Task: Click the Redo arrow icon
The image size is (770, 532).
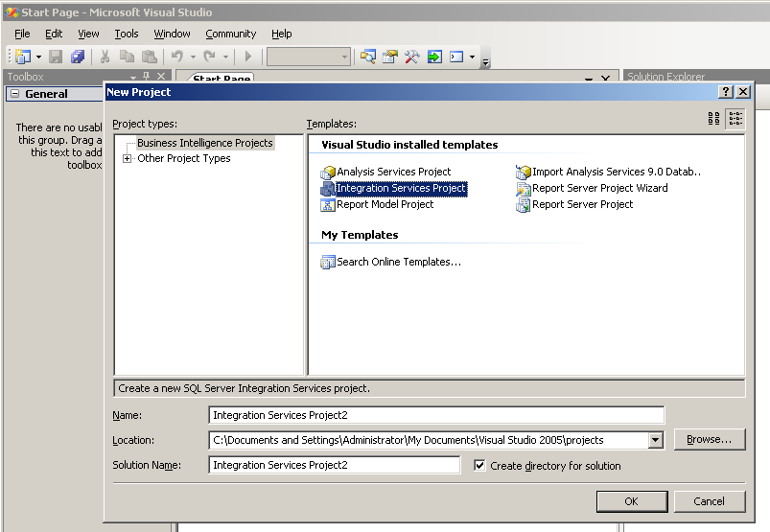Action: (x=210, y=57)
